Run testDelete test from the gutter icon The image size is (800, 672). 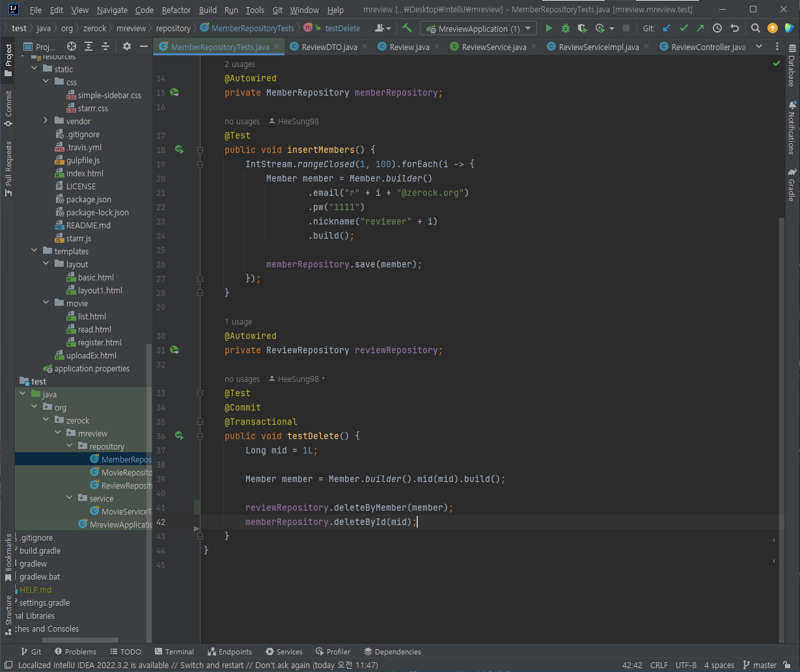point(179,437)
